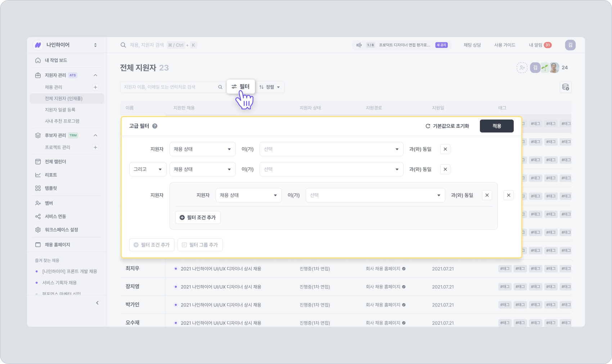Open first row 채용 상태 dropdown
The height and width of the screenshot is (364, 612).
tap(203, 149)
